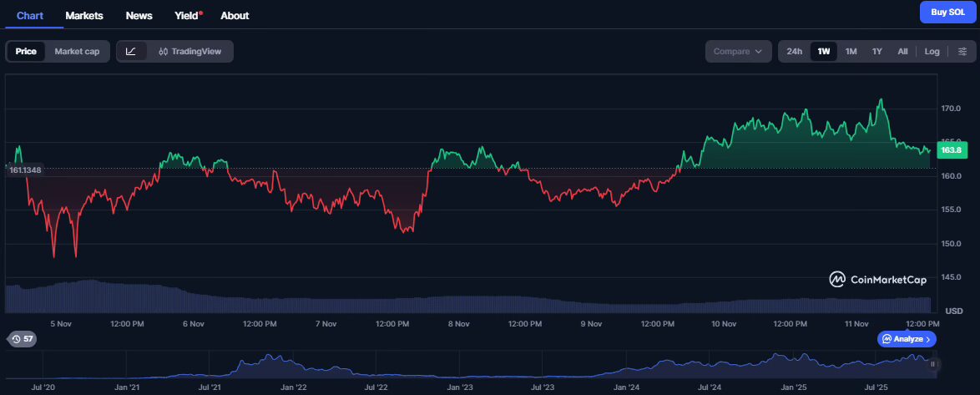
Task: Toggle the chart to Market cap view
Action: (77, 52)
